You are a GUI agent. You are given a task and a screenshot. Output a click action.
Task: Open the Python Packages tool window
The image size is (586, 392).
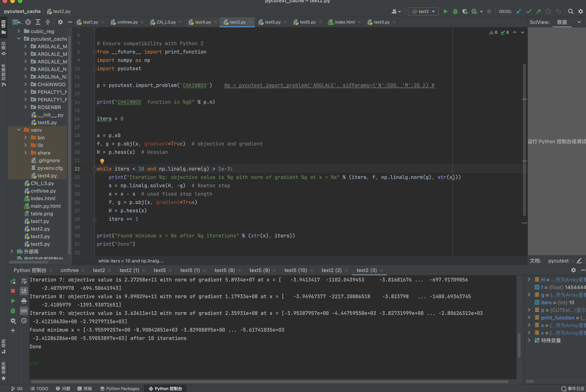click(120, 389)
